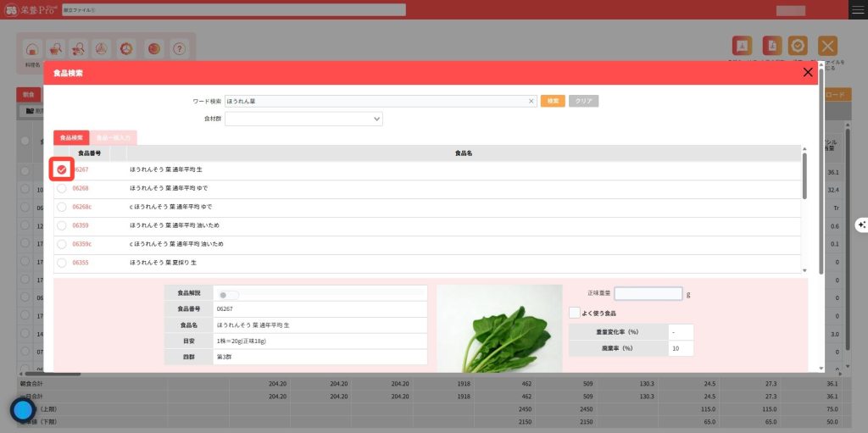The height and width of the screenshot is (433, 868).
Task: Focus the 正味重量 weight input field
Action: point(648,294)
